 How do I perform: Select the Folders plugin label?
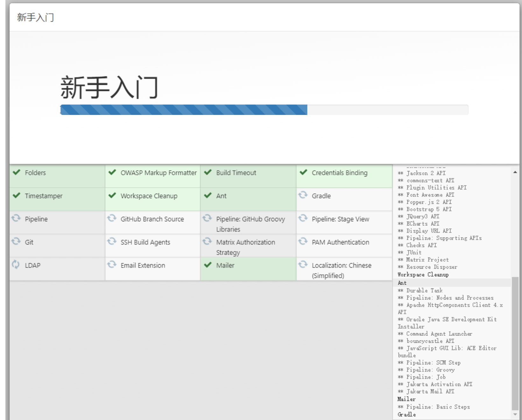[35, 173]
